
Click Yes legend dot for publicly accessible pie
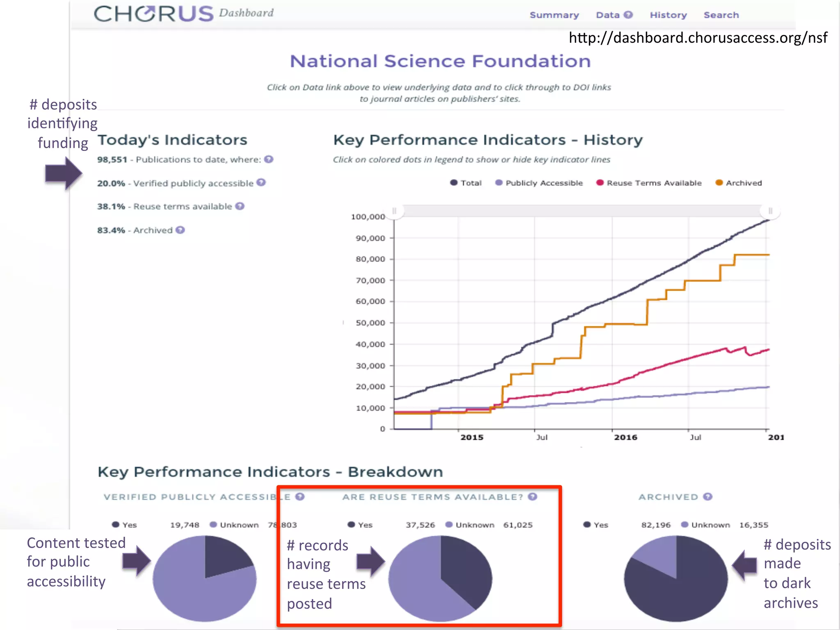[x=116, y=525]
